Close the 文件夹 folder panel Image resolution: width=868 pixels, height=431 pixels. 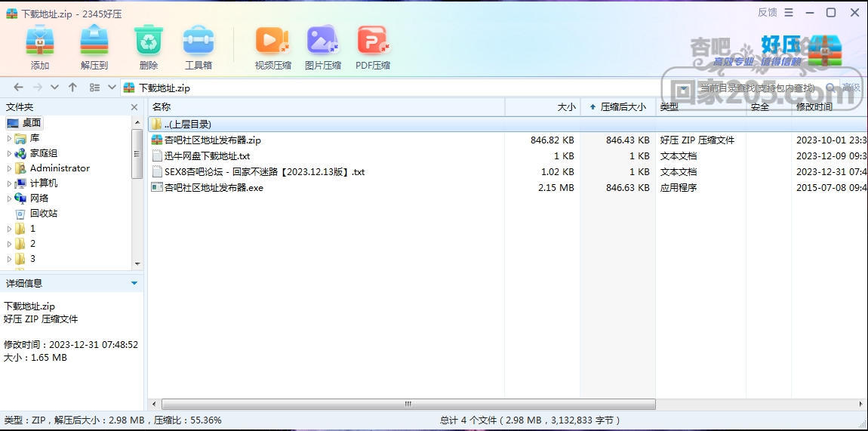134,107
